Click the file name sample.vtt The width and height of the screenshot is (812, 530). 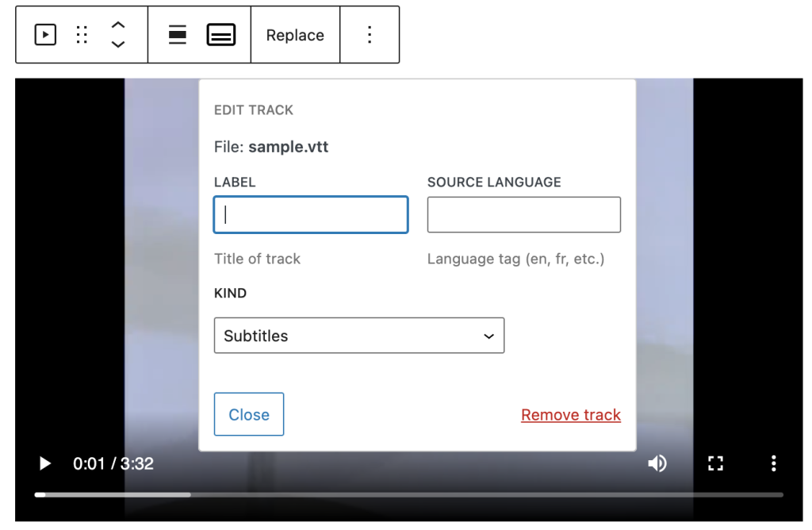tap(288, 147)
